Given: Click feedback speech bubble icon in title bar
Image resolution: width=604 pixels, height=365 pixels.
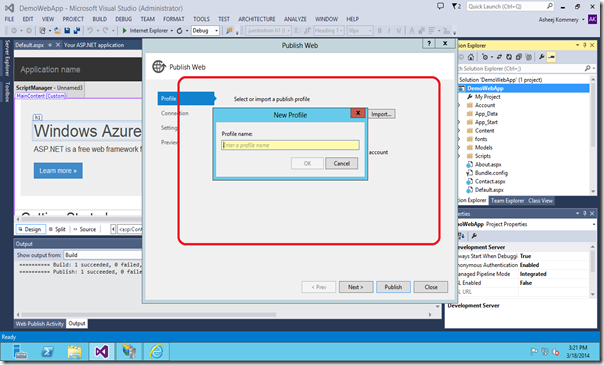Looking at the screenshot, I should pyautogui.click(x=440, y=6).
